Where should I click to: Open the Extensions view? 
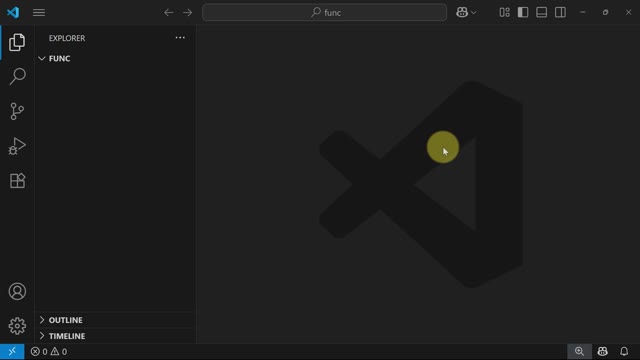point(17,180)
